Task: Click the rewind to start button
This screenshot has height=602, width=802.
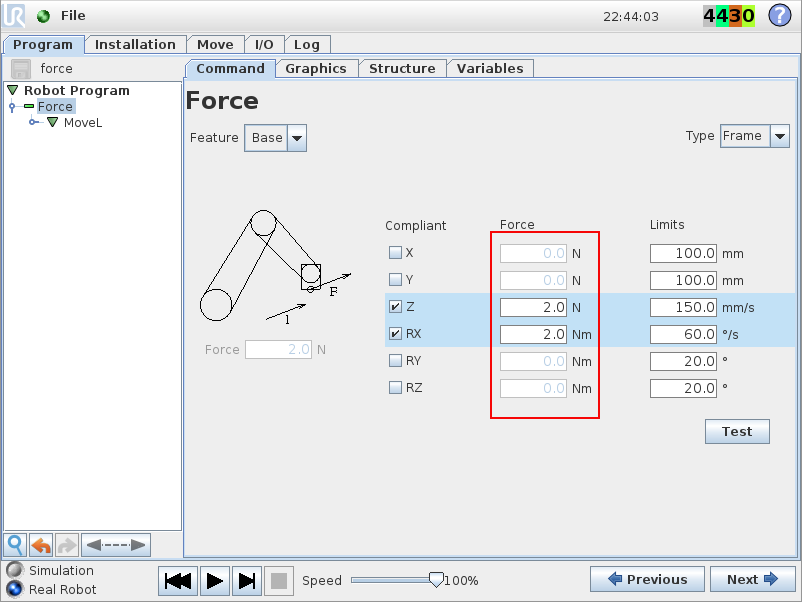Action: pyautogui.click(x=178, y=581)
